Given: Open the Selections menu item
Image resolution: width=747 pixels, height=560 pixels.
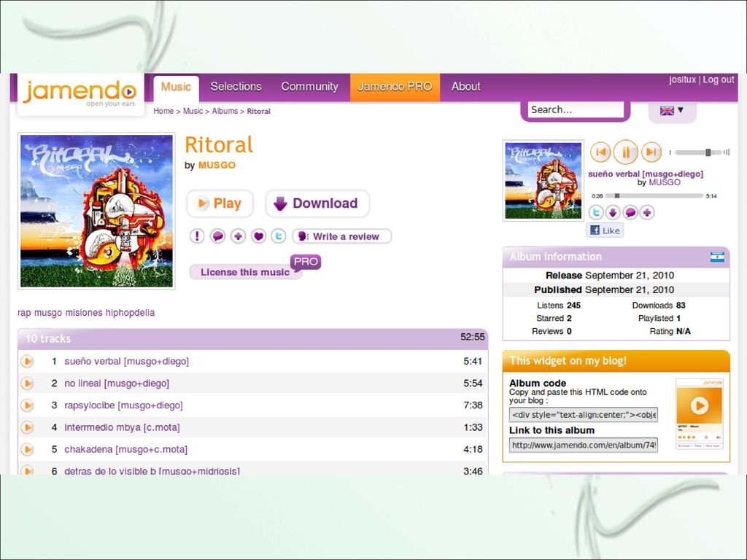Looking at the screenshot, I should [236, 87].
